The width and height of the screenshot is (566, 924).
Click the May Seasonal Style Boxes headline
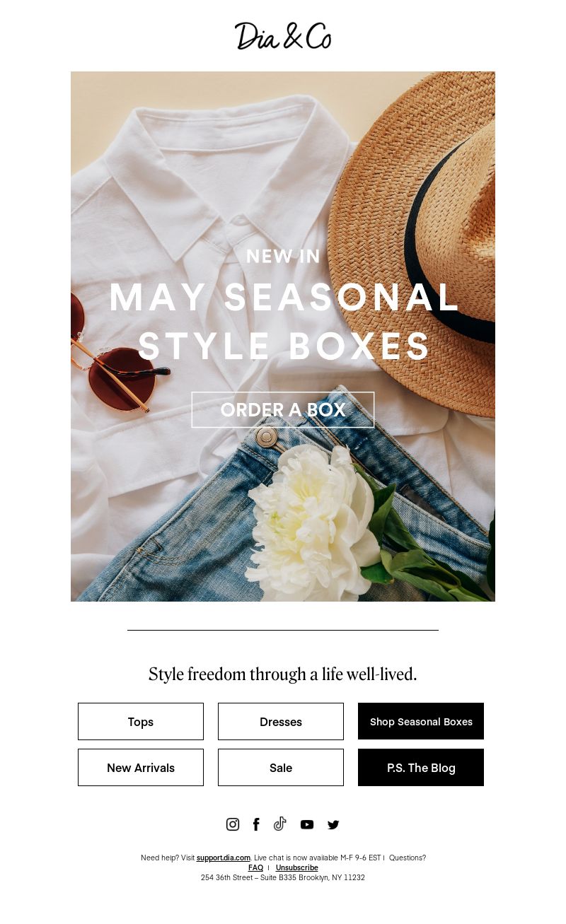pos(284,322)
